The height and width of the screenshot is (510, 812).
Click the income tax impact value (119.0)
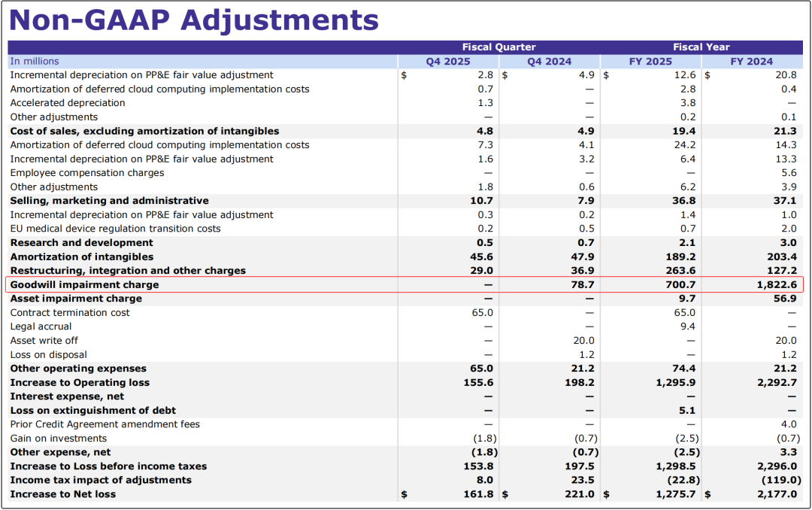pos(781,480)
